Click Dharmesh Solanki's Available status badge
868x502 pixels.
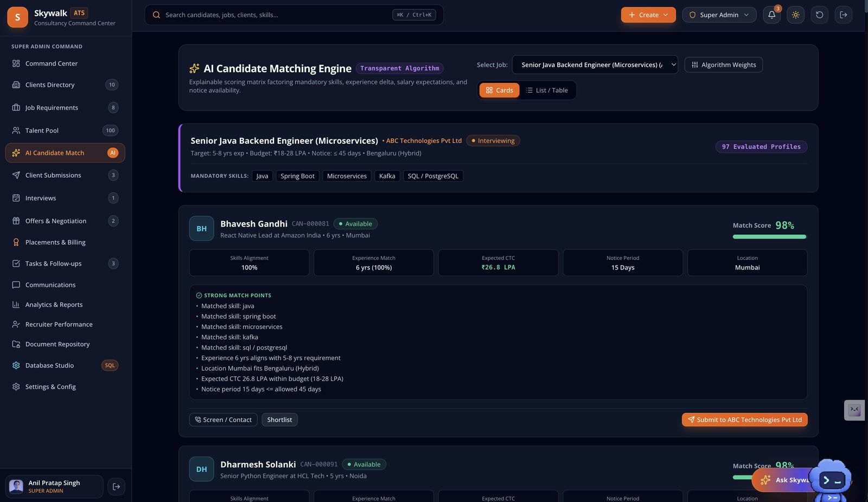coord(364,464)
